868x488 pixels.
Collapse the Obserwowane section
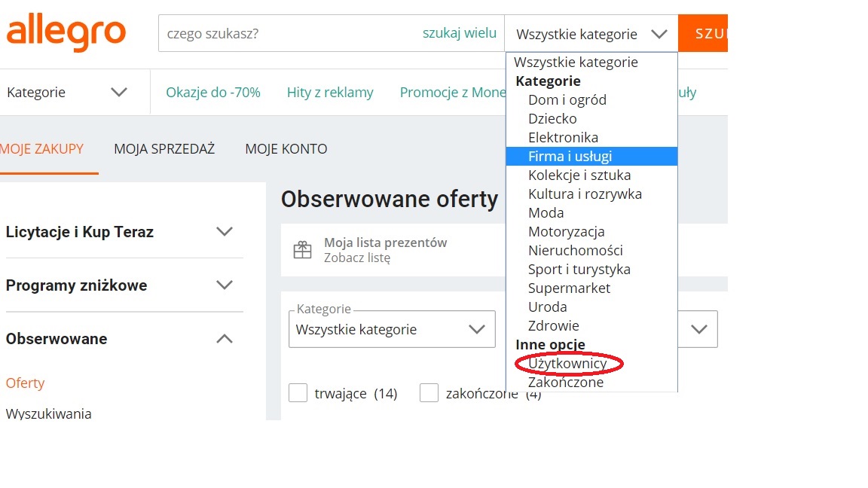(224, 339)
